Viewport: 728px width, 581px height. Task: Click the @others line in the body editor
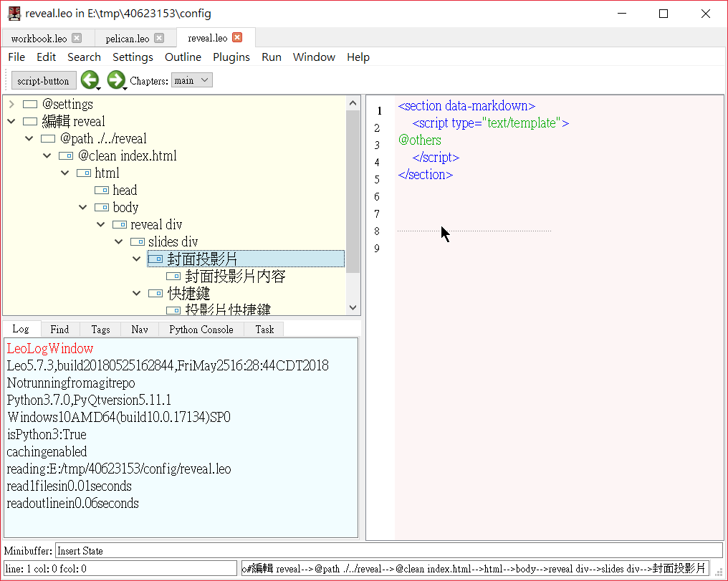click(x=420, y=140)
